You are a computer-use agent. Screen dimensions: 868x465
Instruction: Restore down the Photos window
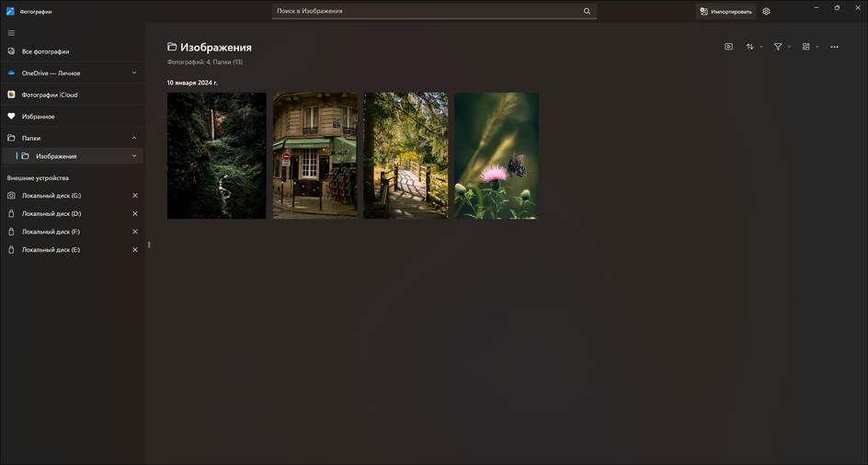(837, 7)
